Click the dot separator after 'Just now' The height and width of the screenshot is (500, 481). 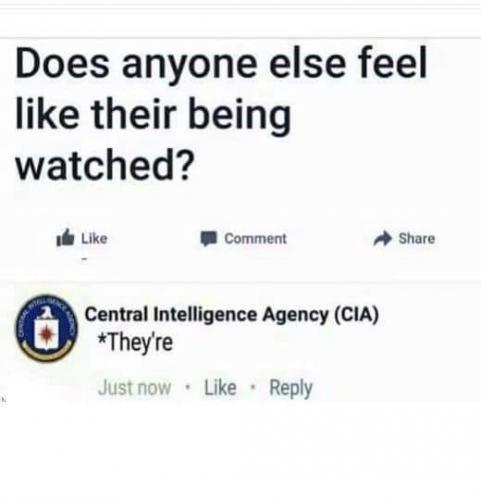pyautogui.click(x=188, y=388)
